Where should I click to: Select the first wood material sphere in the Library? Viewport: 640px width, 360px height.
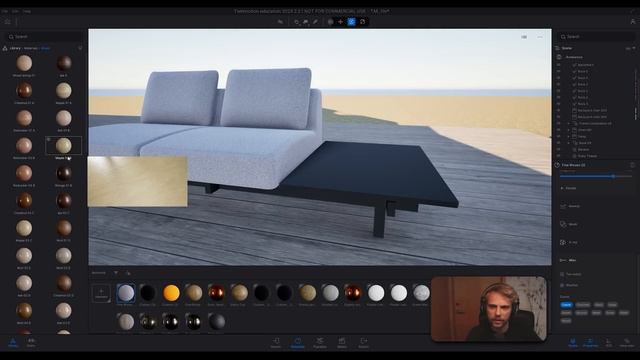[x=24, y=63]
